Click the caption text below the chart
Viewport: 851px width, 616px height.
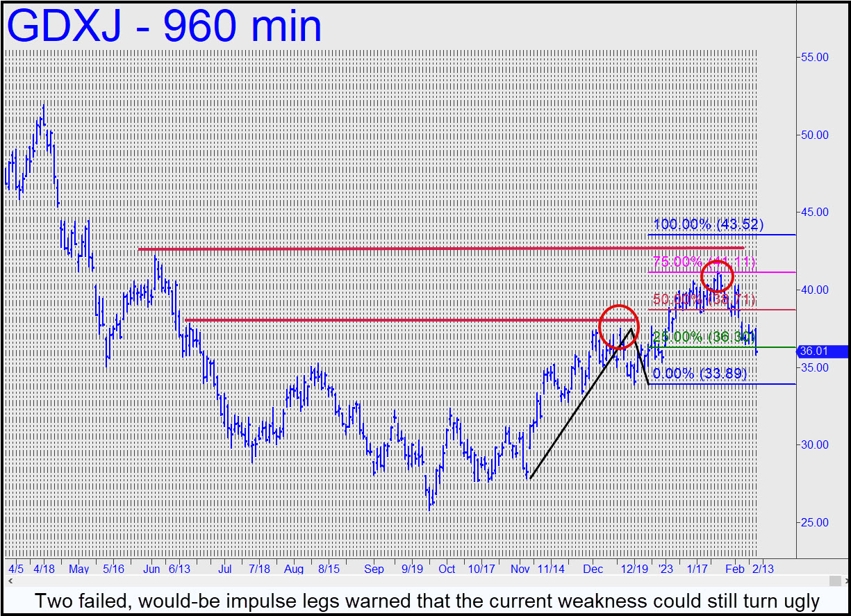point(425,600)
